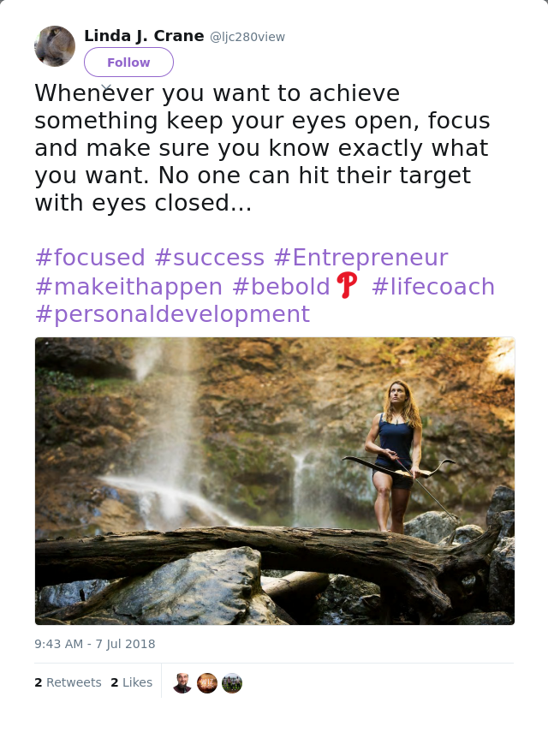This screenshot has height=756, width=548.
Task: View the 2 Likes list
Action: click(132, 682)
